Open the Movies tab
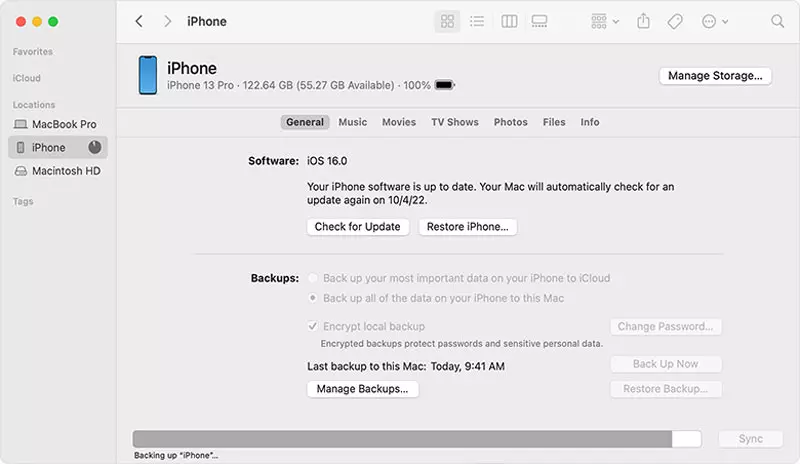The image size is (800, 464). pos(399,122)
